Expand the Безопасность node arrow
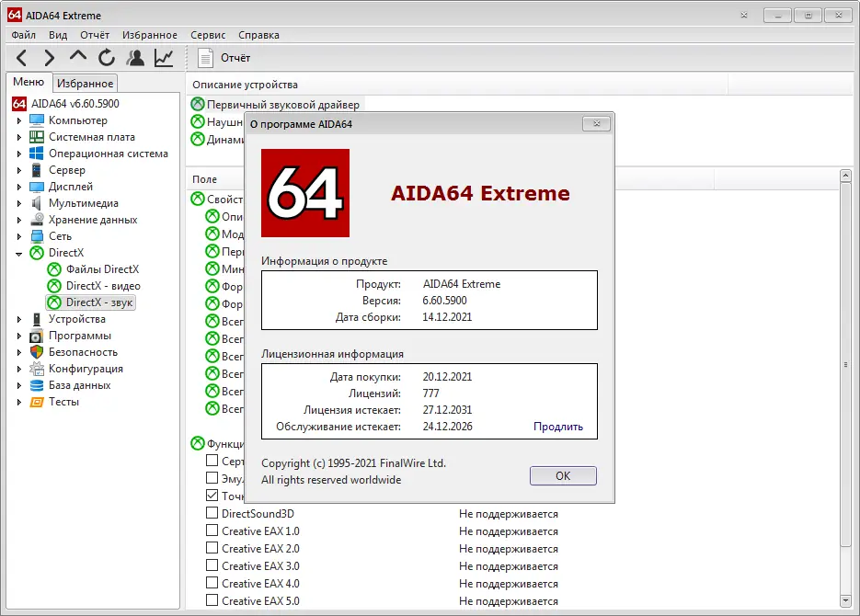Viewport: 860px width, 616px height. pos(19,352)
